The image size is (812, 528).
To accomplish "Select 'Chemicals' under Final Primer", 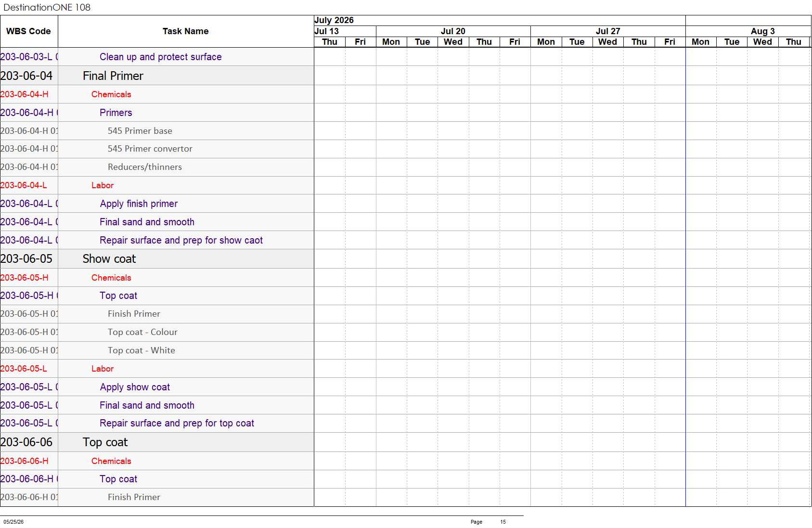I will 111,94.
